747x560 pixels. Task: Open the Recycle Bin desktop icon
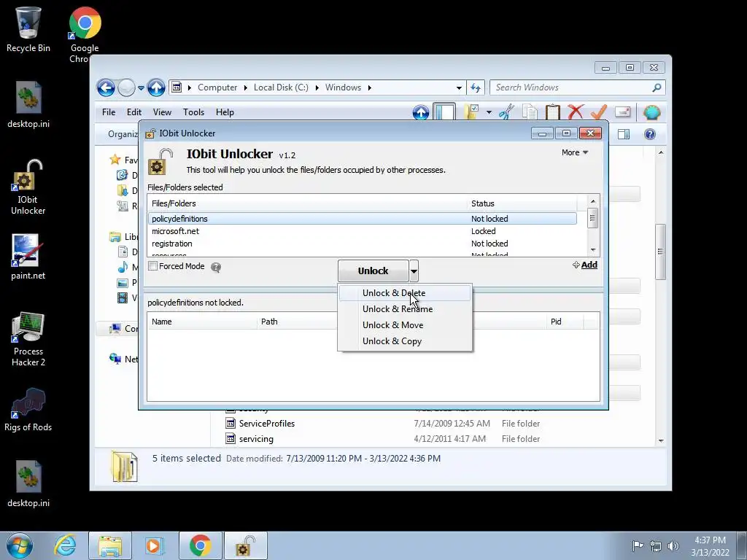point(28,29)
